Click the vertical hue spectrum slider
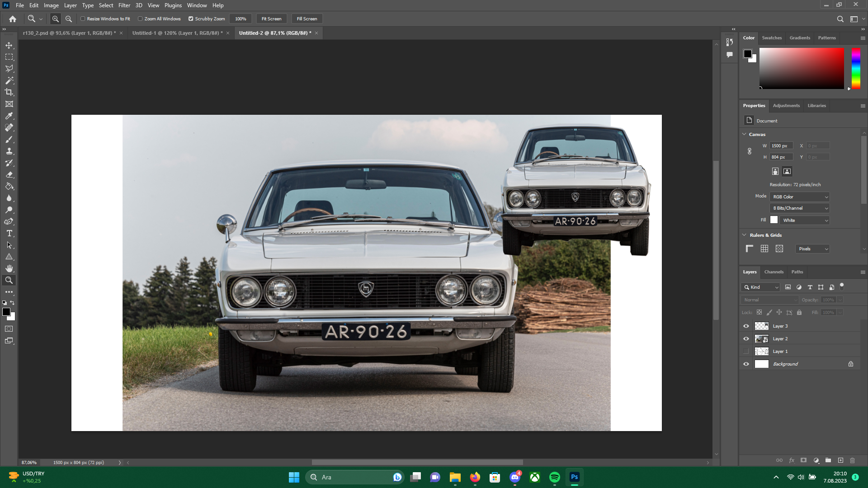 pos(856,68)
